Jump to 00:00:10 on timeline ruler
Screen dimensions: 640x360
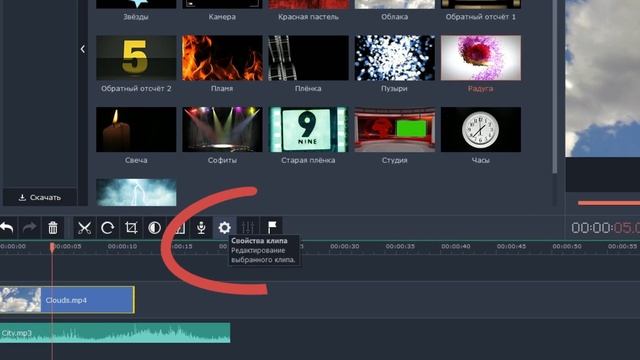tap(122, 246)
